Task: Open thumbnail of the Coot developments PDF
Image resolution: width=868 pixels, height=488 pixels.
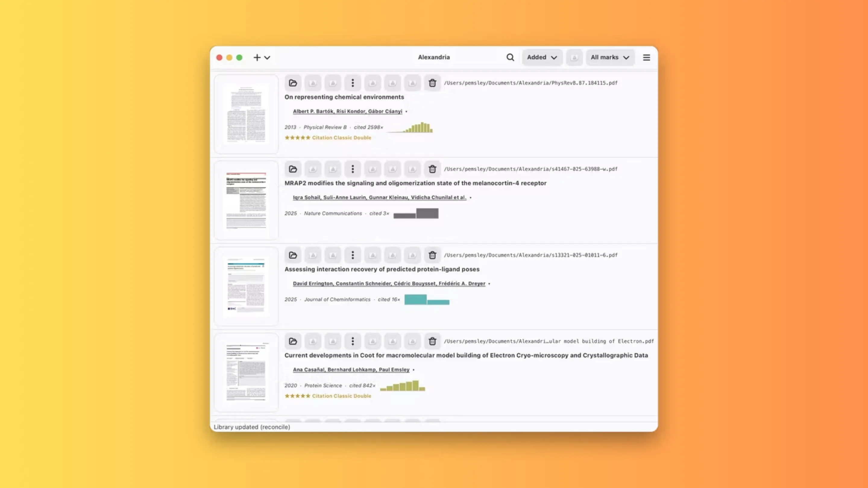Action: click(x=246, y=373)
